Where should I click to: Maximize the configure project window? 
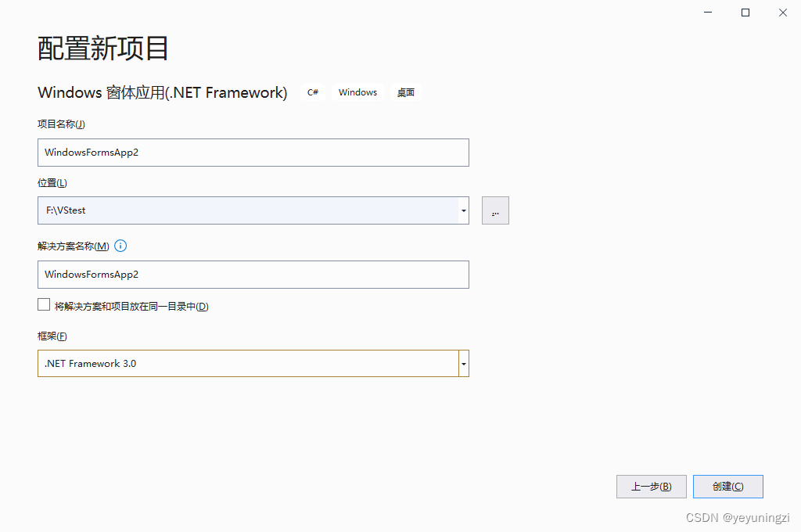click(745, 13)
